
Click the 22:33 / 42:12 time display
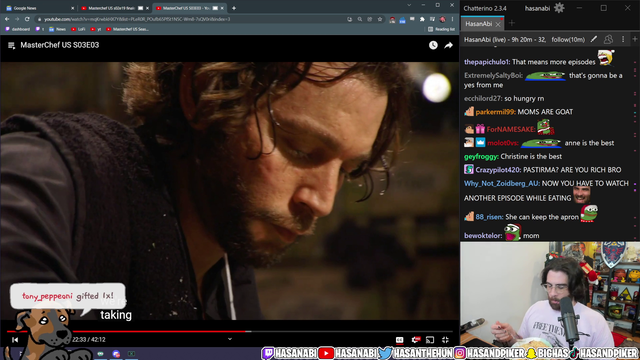[89, 340]
